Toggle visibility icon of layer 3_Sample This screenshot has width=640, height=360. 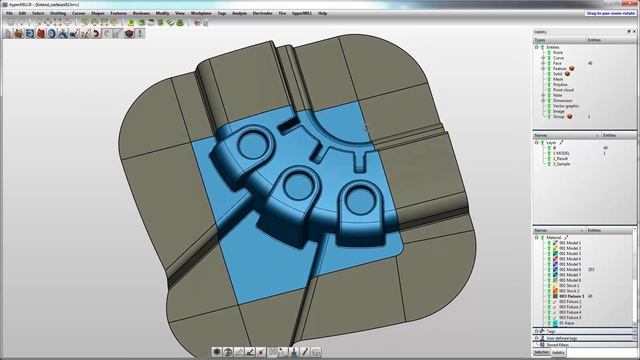(x=549, y=164)
